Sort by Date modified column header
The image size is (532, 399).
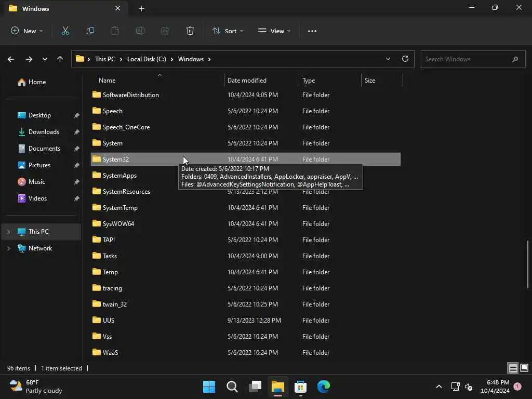pos(247,81)
